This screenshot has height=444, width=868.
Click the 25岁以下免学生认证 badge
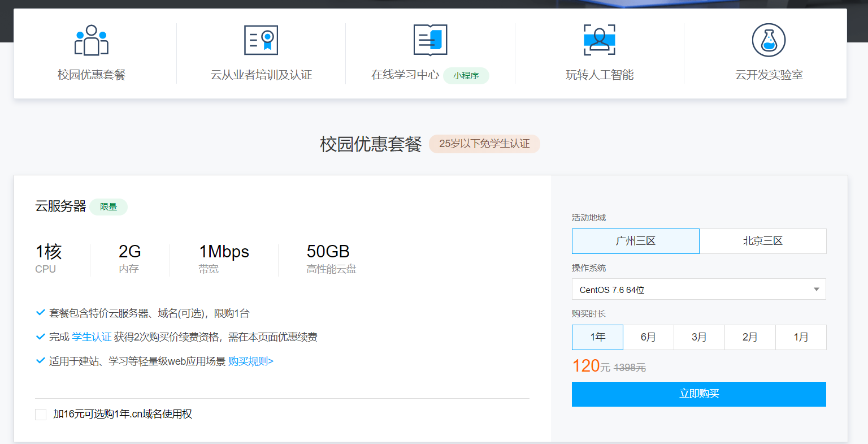[484, 144]
